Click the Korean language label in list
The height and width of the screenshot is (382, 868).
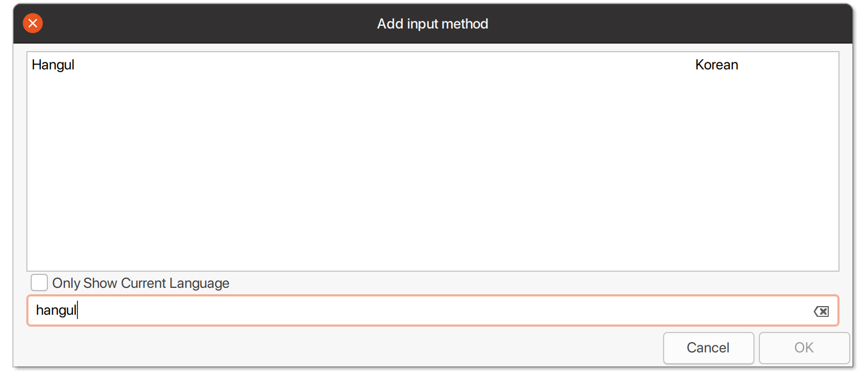(x=716, y=65)
